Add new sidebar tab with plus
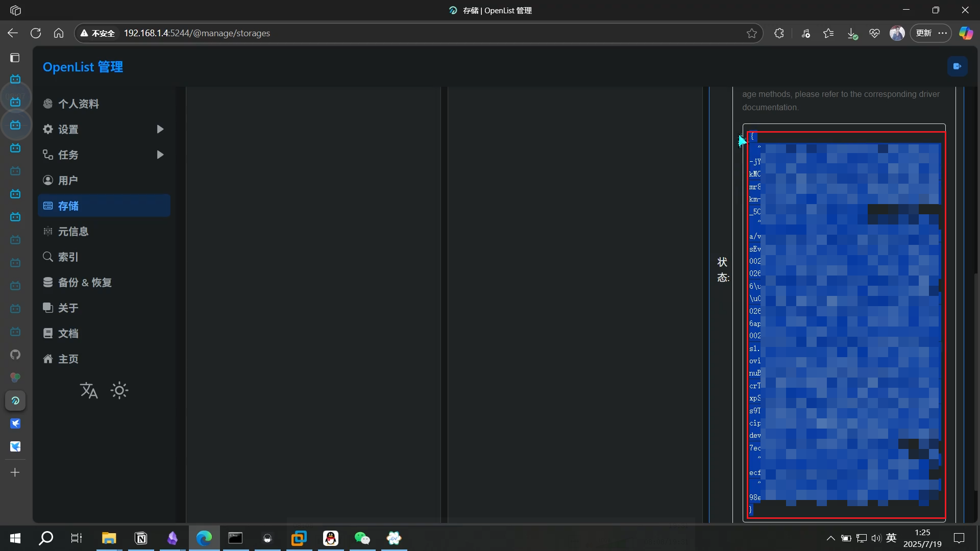 point(15,472)
